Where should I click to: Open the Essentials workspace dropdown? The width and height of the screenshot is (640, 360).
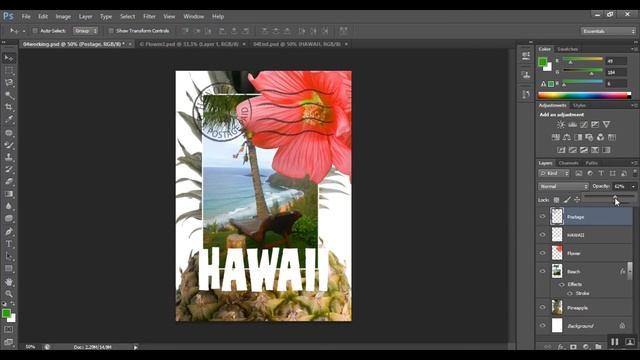608,31
